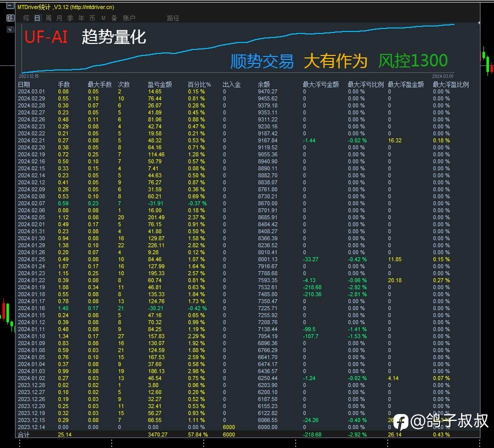Click the 最大浮亏金额 column header
Screen dimensions: 494x448
tap(320, 84)
